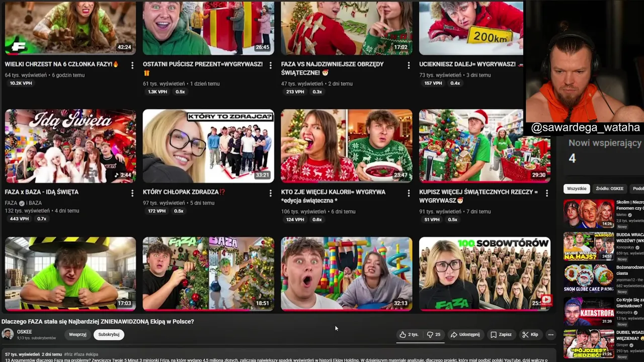Open options menu for WIELKI CHRZEST video
This screenshot has width=644, height=362.
tap(132, 65)
